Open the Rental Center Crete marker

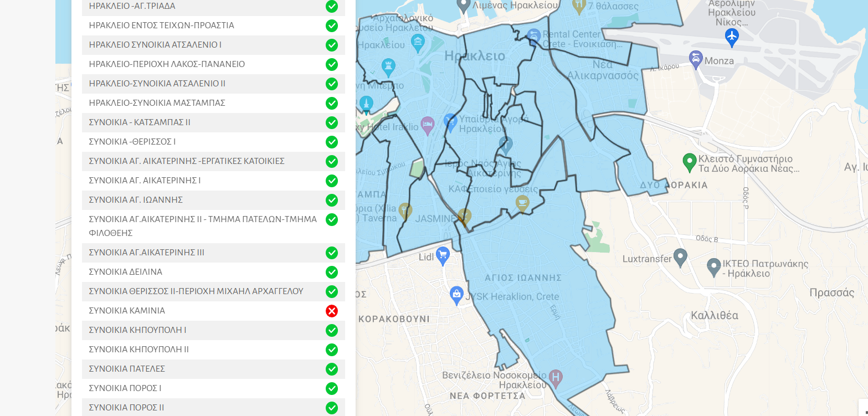click(x=533, y=37)
